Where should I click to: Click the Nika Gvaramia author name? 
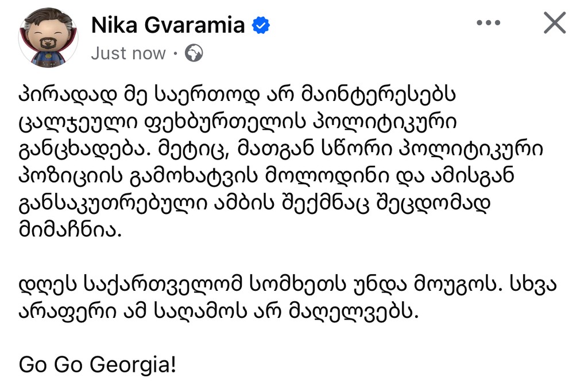coord(168,25)
